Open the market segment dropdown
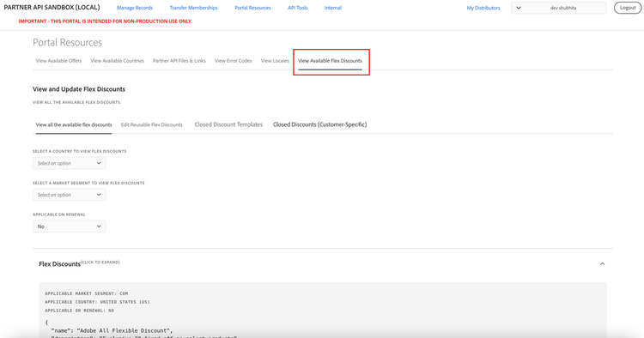 (69, 195)
